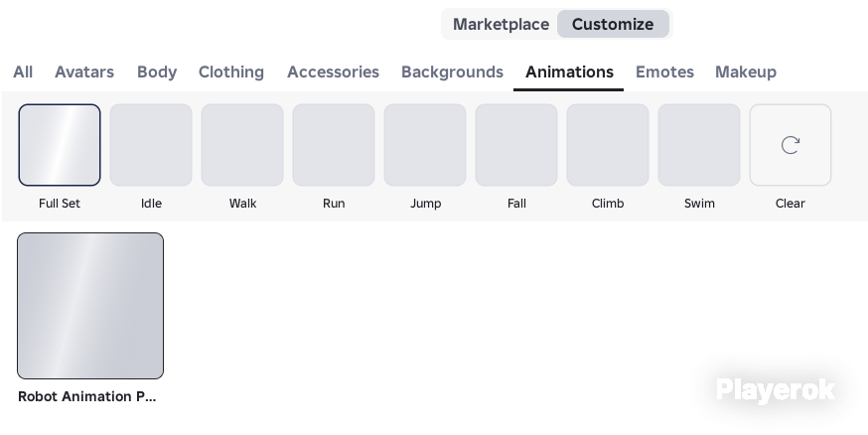This screenshot has width=868, height=435.
Task: Switch to the Emotes tab
Action: (664, 72)
